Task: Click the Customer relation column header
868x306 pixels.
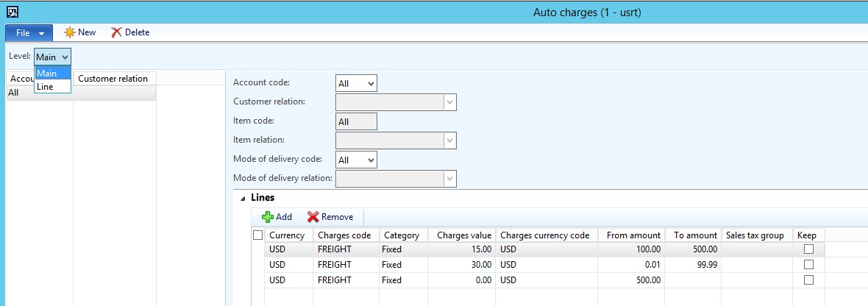Action: point(113,79)
